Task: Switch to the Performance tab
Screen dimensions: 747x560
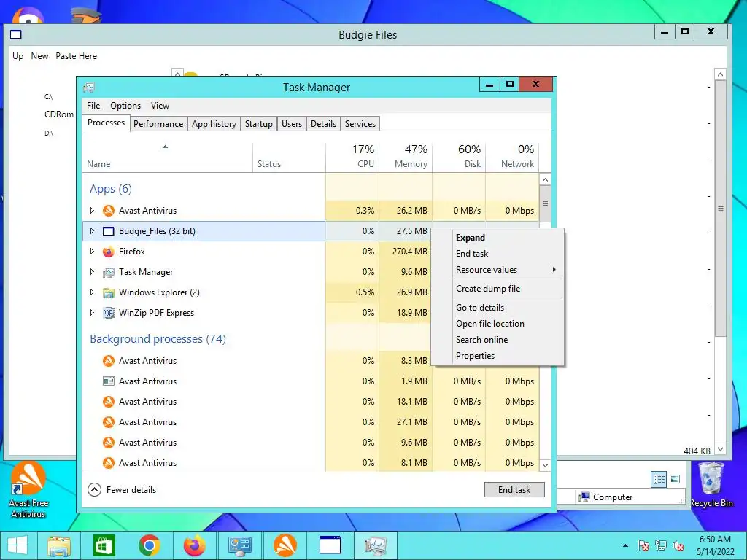Action: click(158, 124)
